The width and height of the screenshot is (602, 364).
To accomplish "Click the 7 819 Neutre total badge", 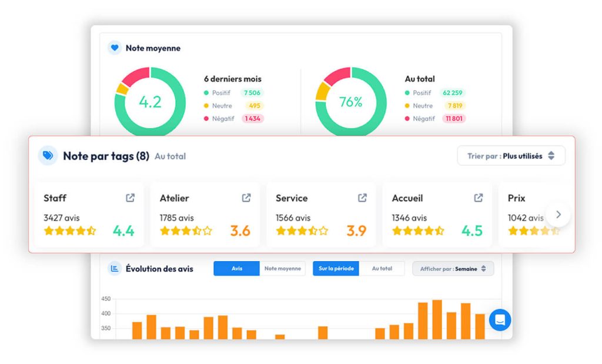I will pyautogui.click(x=455, y=106).
